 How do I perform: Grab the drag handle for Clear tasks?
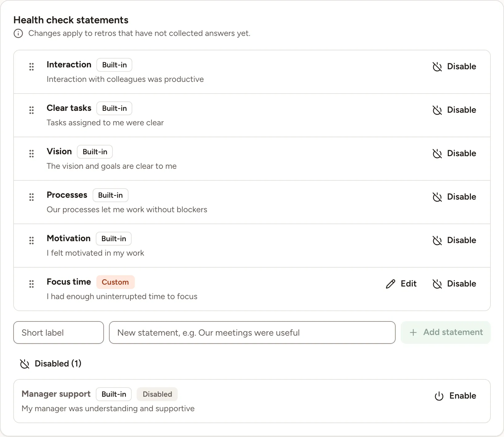[x=31, y=110]
